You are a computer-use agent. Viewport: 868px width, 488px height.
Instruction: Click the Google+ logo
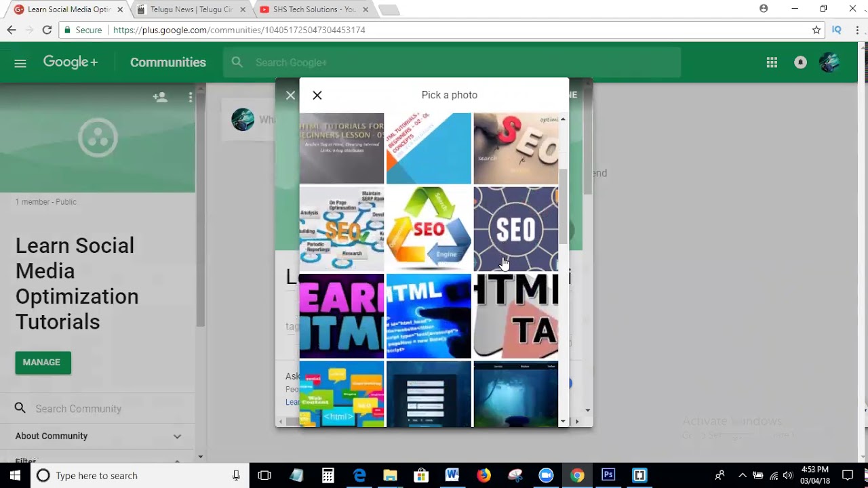[71, 62]
